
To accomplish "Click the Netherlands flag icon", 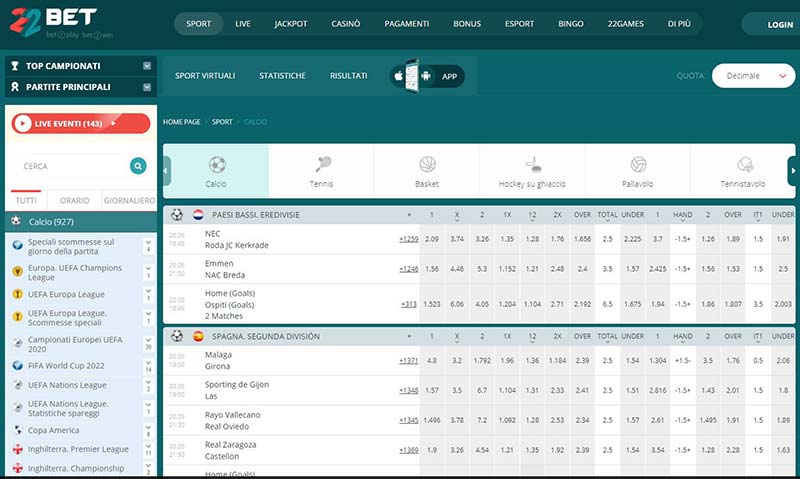I will tap(198, 215).
